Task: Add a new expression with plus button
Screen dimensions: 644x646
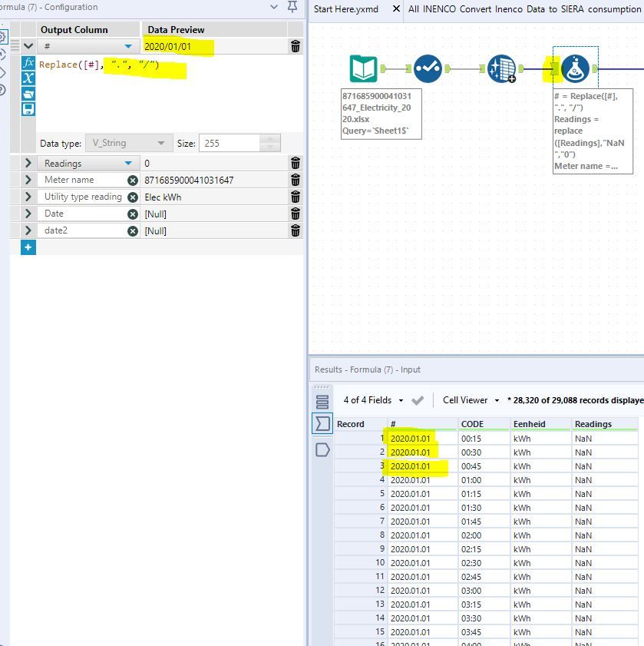Action: (x=28, y=247)
